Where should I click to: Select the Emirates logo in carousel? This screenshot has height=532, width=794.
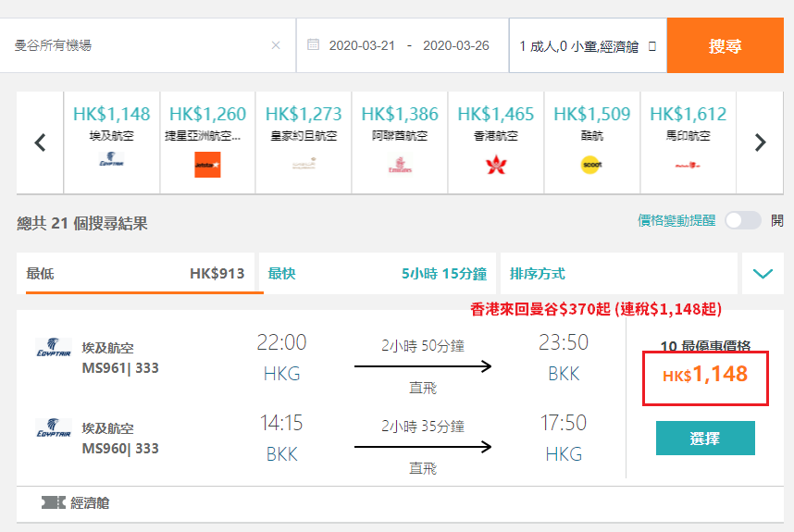point(400,165)
